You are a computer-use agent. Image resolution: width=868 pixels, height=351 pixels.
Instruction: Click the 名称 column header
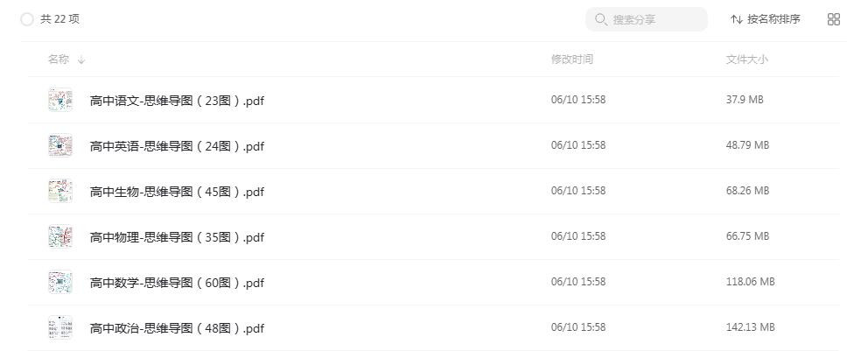click(x=58, y=60)
